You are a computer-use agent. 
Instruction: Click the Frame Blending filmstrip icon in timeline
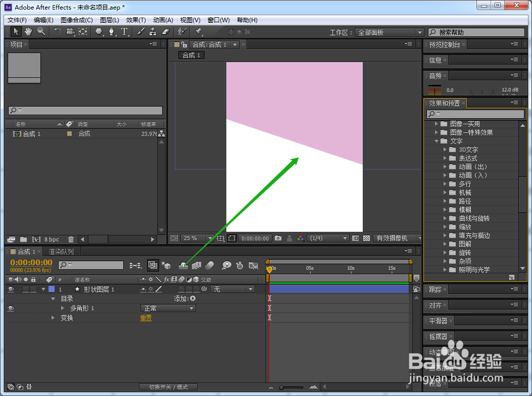point(197,265)
